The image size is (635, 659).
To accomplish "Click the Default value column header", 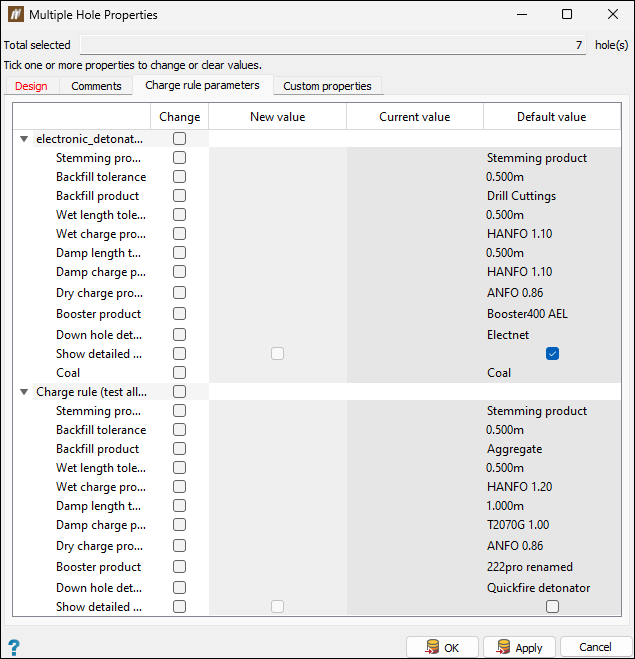I will [552, 117].
